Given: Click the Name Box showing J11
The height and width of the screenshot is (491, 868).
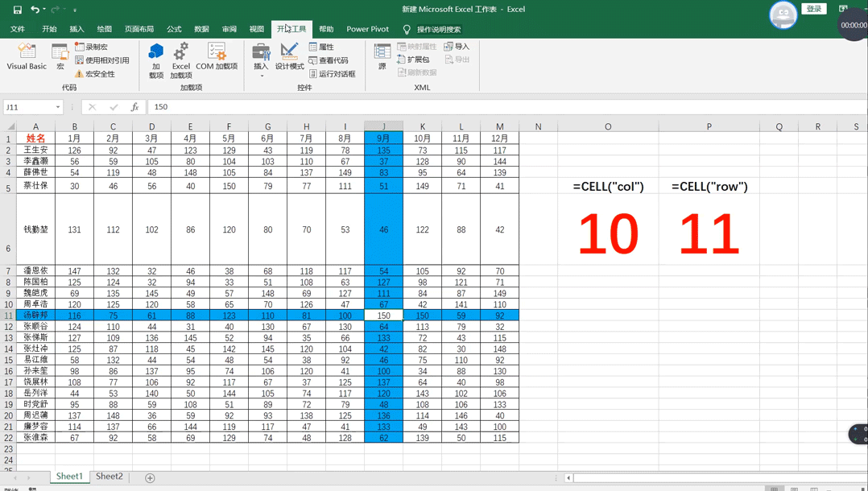Looking at the screenshot, I should tap(27, 107).
